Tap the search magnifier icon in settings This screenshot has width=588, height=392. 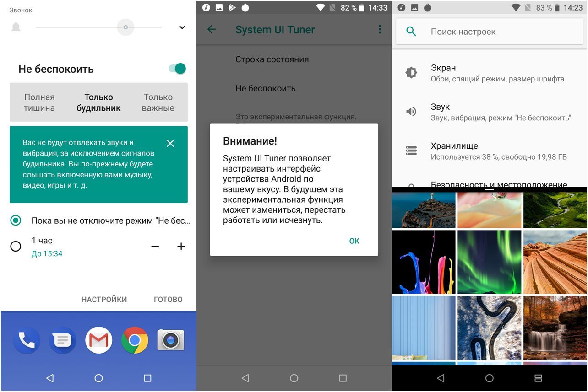click(411, 32)
